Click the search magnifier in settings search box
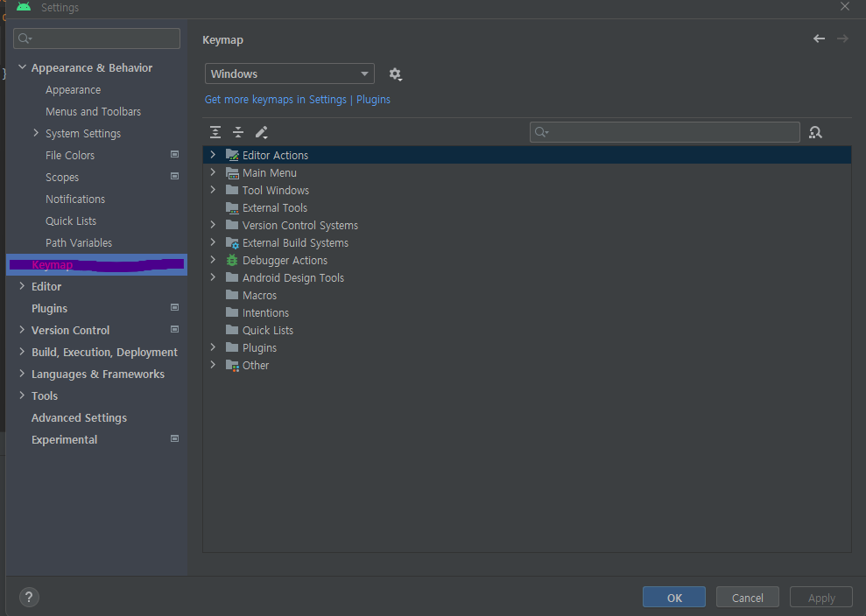866x616 pixels. tap(25, 38)
